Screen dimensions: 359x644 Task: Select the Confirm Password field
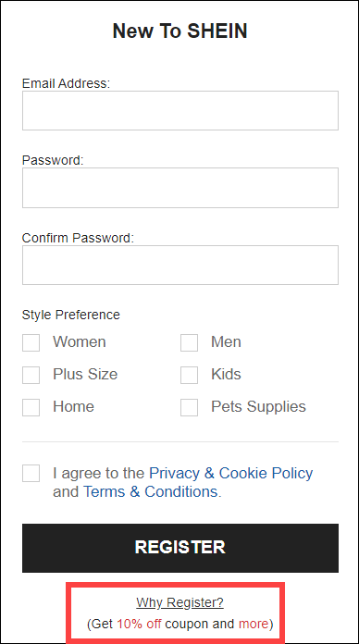[180, 265]
